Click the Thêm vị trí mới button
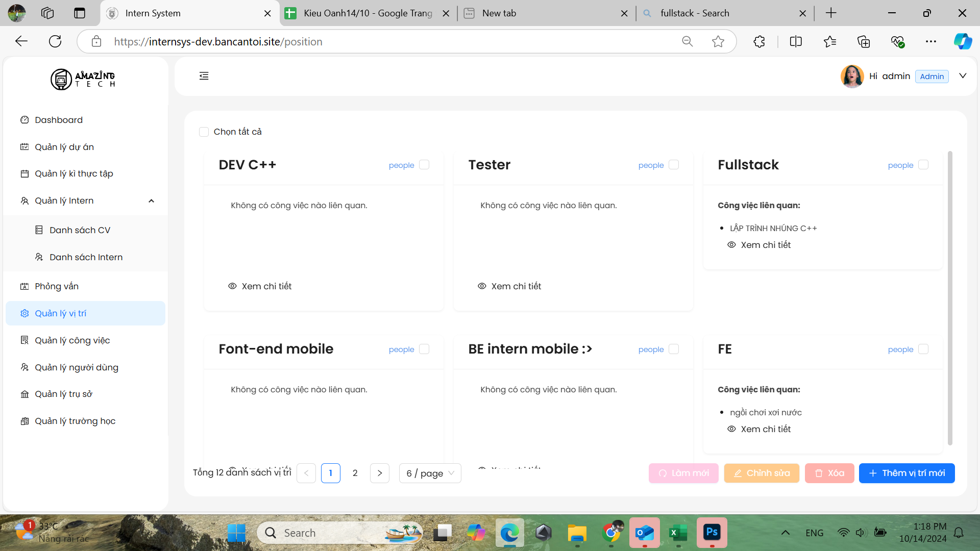This screenshot has width=980, height=551. [906, 473]
